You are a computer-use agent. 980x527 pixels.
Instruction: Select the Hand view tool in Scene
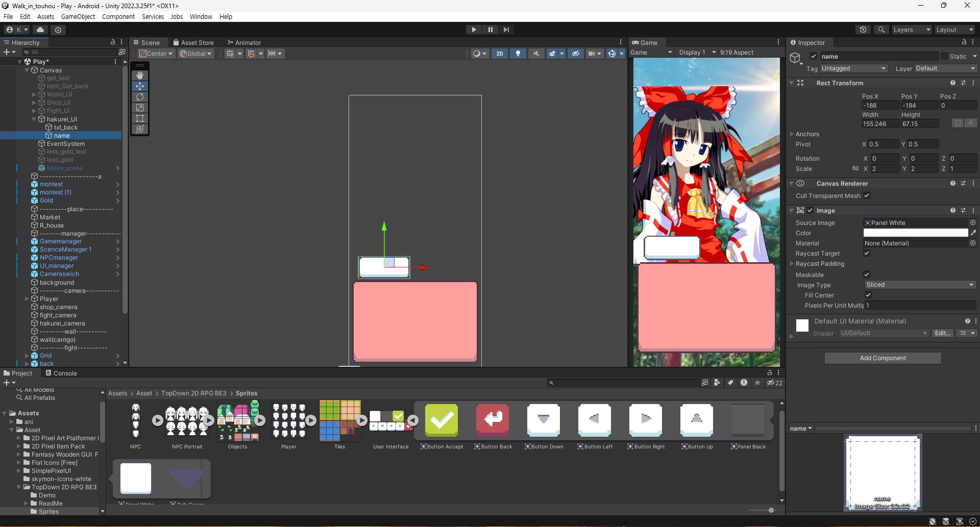[140, 76]
